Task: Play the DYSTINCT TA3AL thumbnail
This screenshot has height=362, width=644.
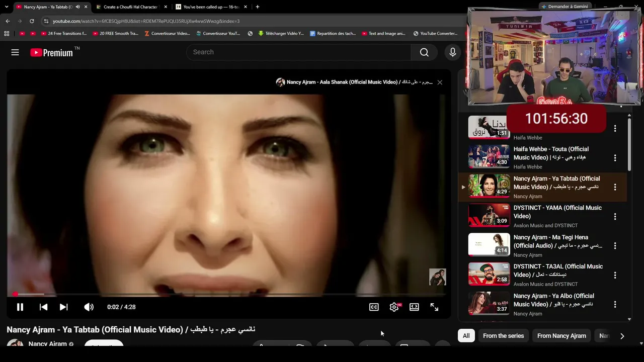Action: tap(489, 274)
